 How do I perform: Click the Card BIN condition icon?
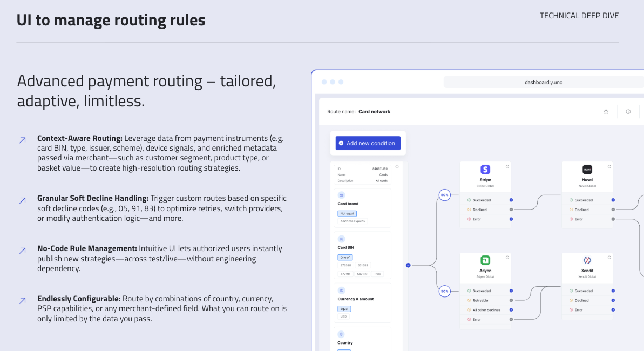click(341, 238)
